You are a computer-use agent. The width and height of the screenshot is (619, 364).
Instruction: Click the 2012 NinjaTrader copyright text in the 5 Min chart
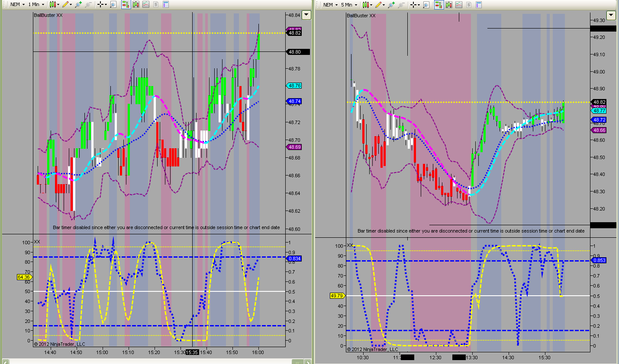click(x=372, y=349)
